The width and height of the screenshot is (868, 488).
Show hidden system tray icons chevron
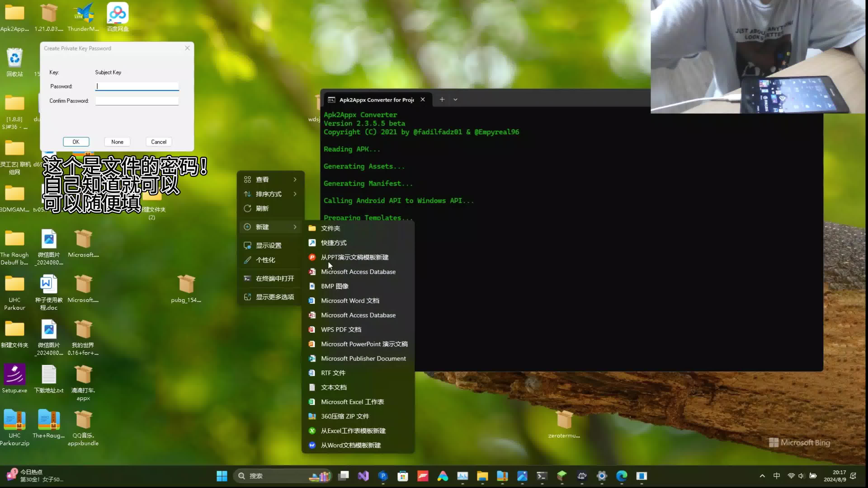(x=762, y=476)
